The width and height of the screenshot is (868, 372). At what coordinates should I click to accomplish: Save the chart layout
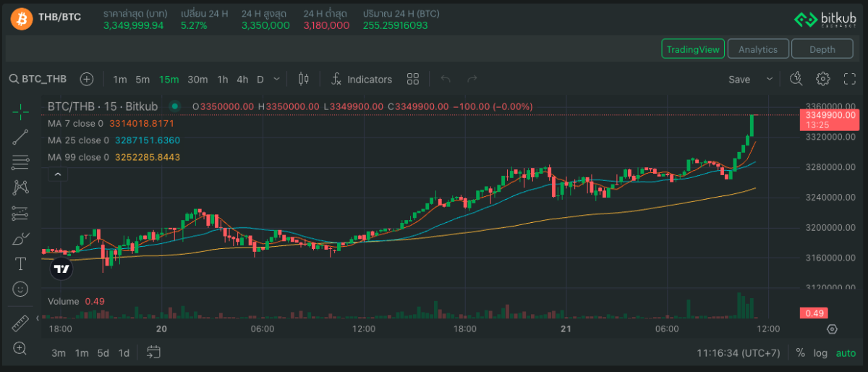pos(739,79)
